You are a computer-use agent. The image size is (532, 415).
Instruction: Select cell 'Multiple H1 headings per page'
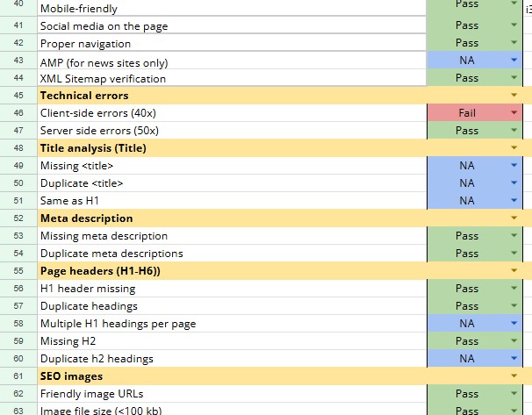pyautogui.click(x=232, y=323)
